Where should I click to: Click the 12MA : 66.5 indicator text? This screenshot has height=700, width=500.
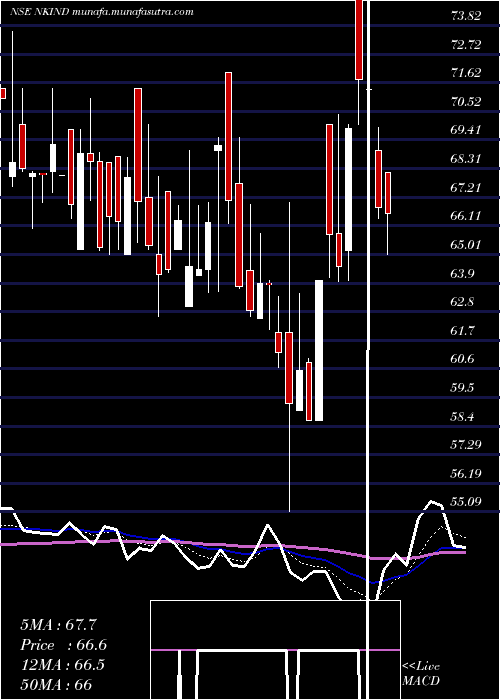(62, 665)
